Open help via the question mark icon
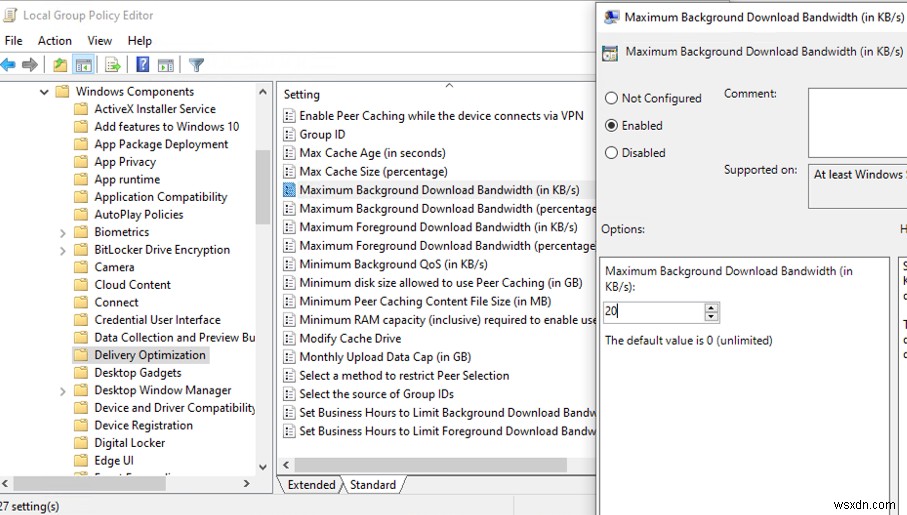Screen dimensions: 907x515 [143, 65]
